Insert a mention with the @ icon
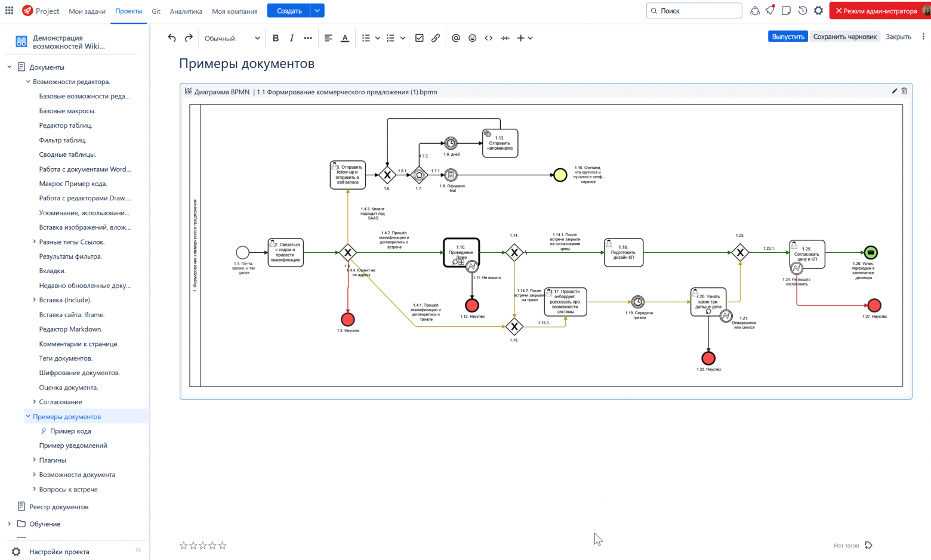Image resolution: width=931 pixels, height=560 pixels. [x=456, y=38]
